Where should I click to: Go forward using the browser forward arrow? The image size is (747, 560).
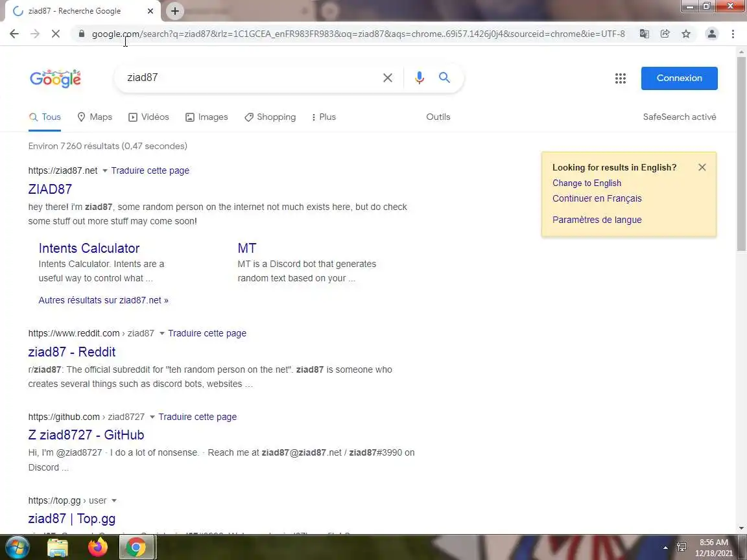tap(35, 34)
